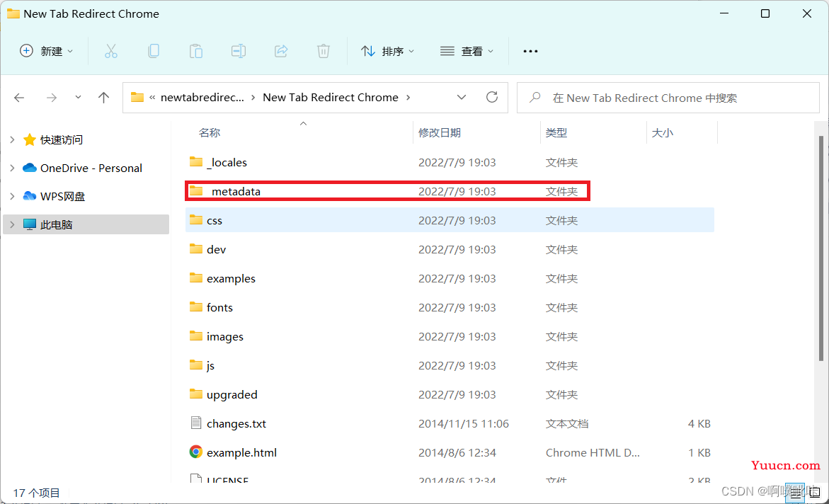Screen dimensions: 829x504
Task: Click the Chrome HTML D... type cell
Action: pos(593,453)
